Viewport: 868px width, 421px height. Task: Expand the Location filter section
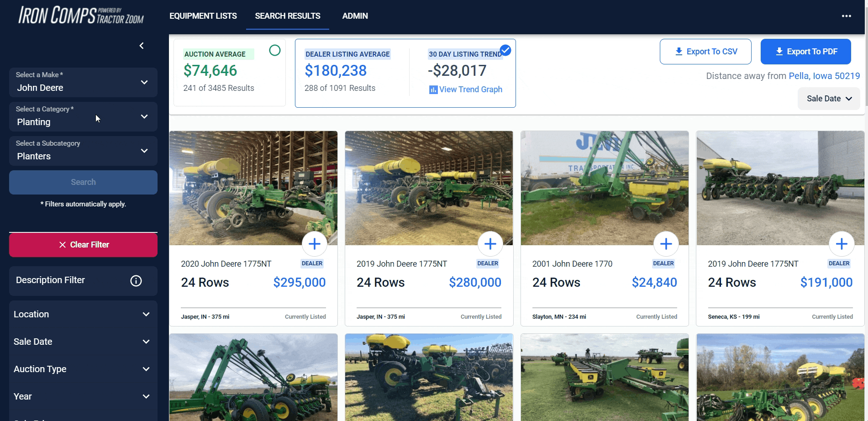click(x=82, y=315)
